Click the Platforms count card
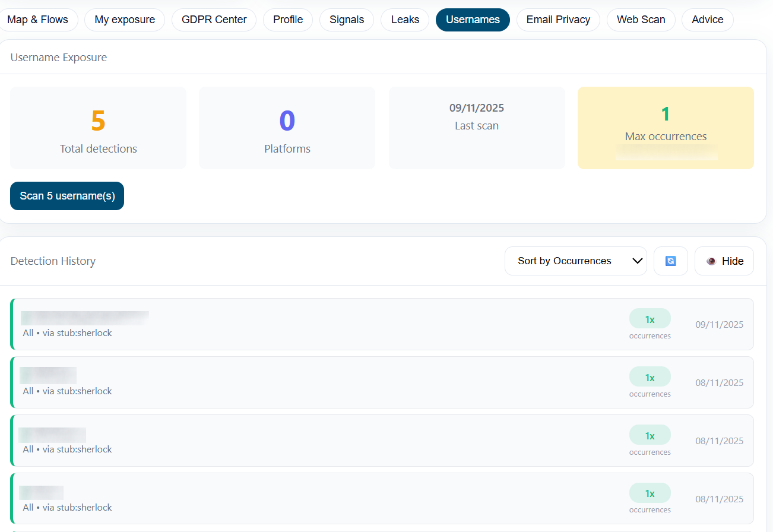The width and height of the screenshot is (773, 532). tap(287, 128)
